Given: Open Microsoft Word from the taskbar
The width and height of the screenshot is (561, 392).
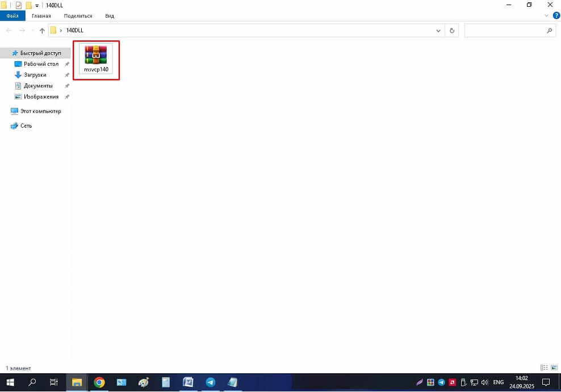Looking at the screenshot, I should [x=188, y=382].
